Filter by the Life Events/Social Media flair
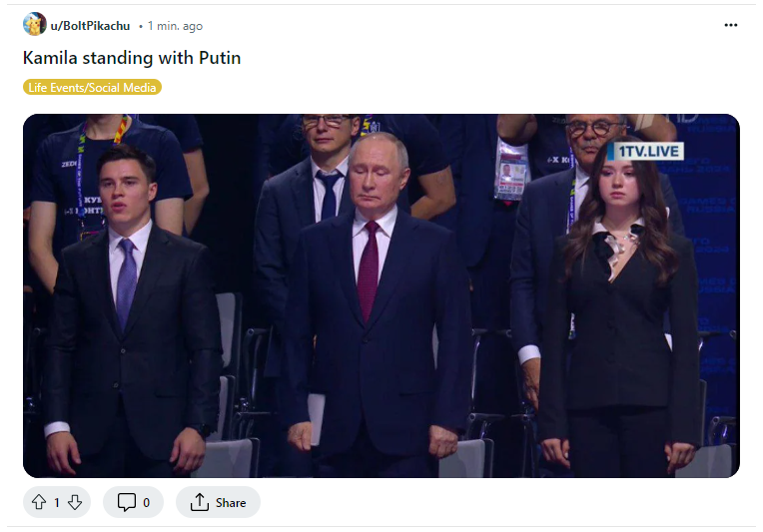This screenshot has width=763, height=532. click(92, 88)
